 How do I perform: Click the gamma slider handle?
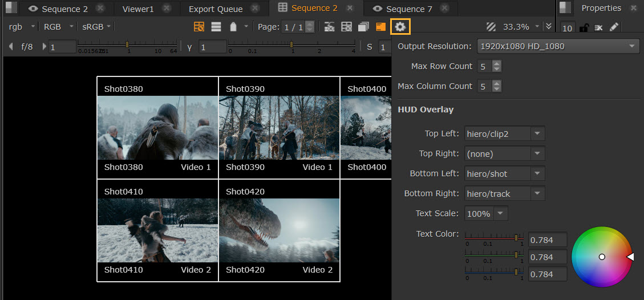[291, 44]
